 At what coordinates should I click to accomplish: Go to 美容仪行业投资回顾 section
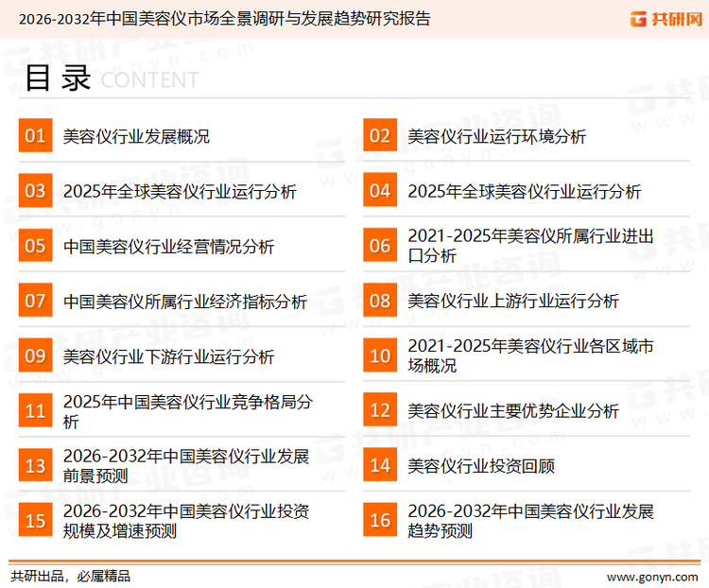[480, 466]
